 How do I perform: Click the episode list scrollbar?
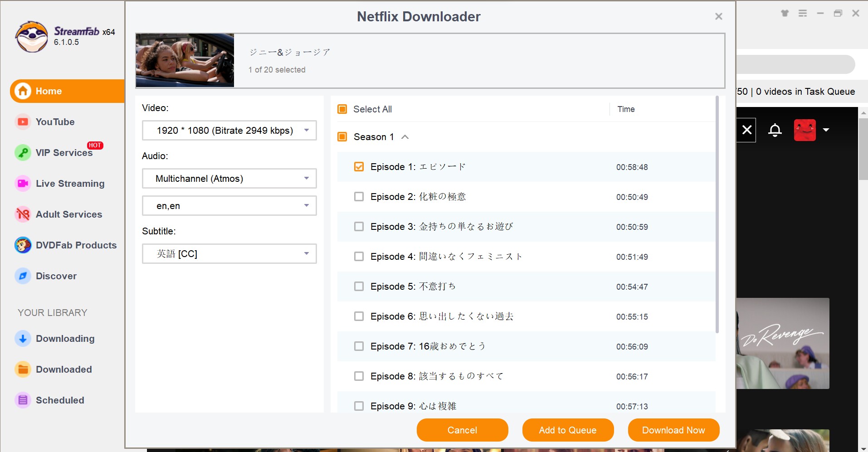pos(717,214)
